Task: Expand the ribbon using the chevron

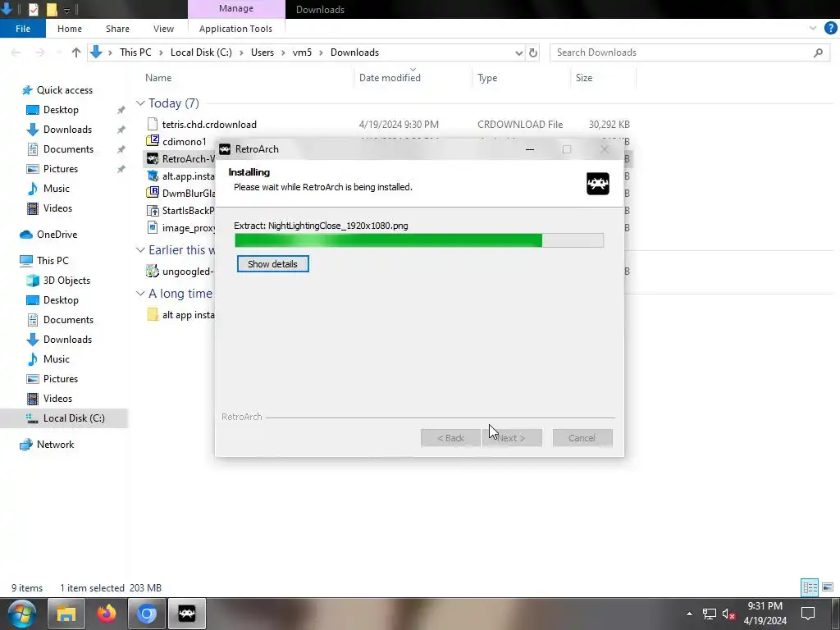Action: point(813,29)
